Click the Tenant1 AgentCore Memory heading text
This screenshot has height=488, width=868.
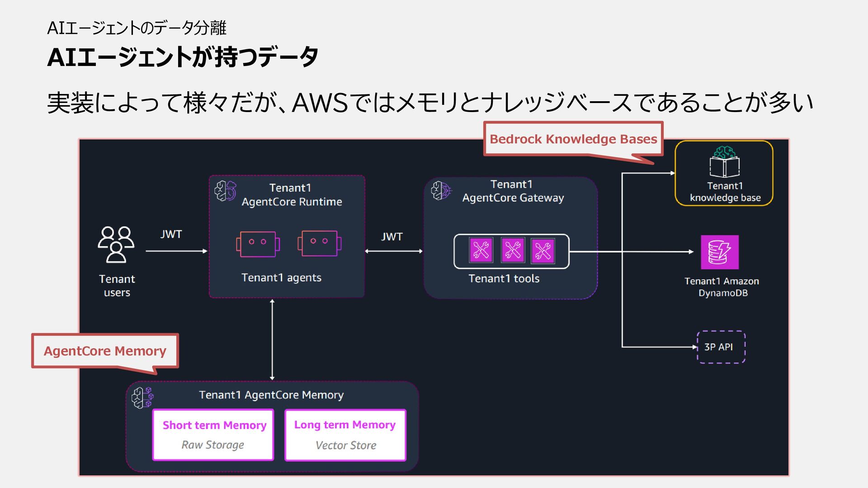[271, 395]
